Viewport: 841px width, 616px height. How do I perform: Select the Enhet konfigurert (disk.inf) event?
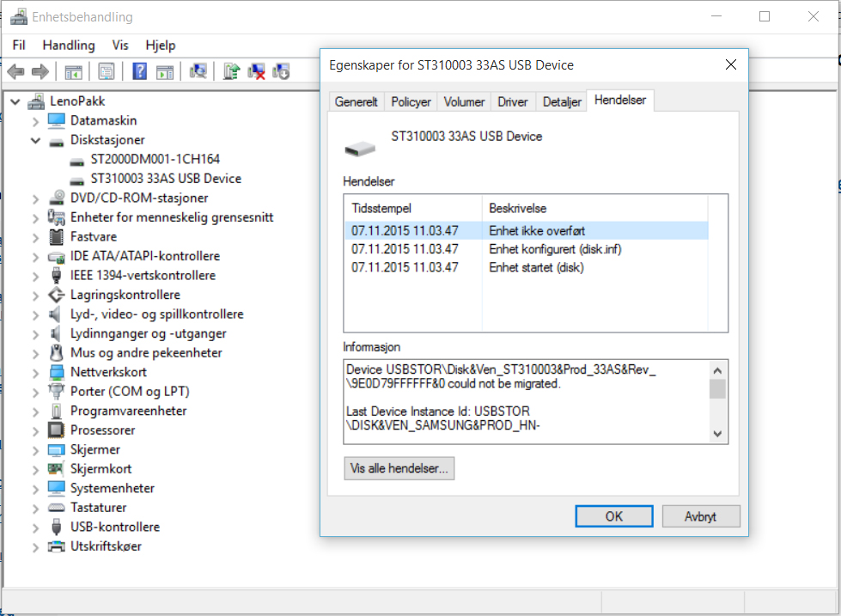click(x=527, y=249)
